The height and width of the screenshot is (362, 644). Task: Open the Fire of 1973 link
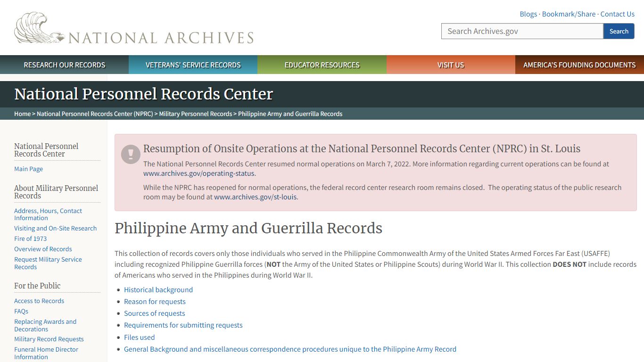click(30, 239)
